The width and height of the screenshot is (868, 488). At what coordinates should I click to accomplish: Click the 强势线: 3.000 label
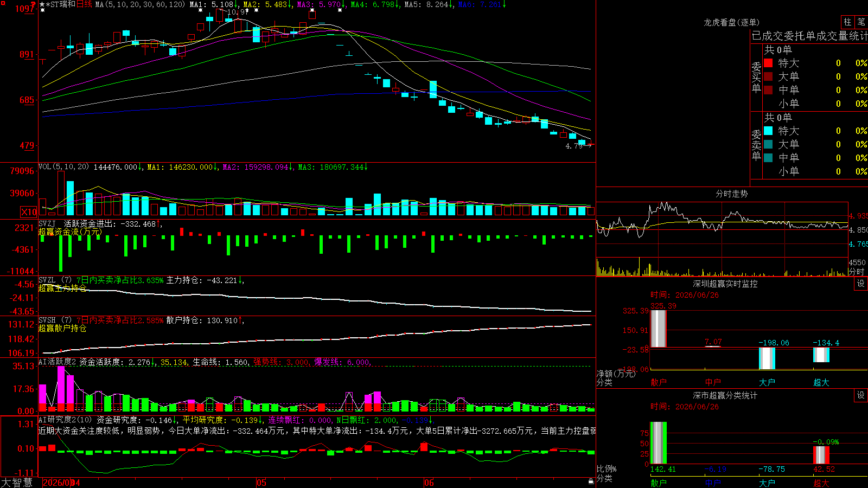[x=282, y=362]
